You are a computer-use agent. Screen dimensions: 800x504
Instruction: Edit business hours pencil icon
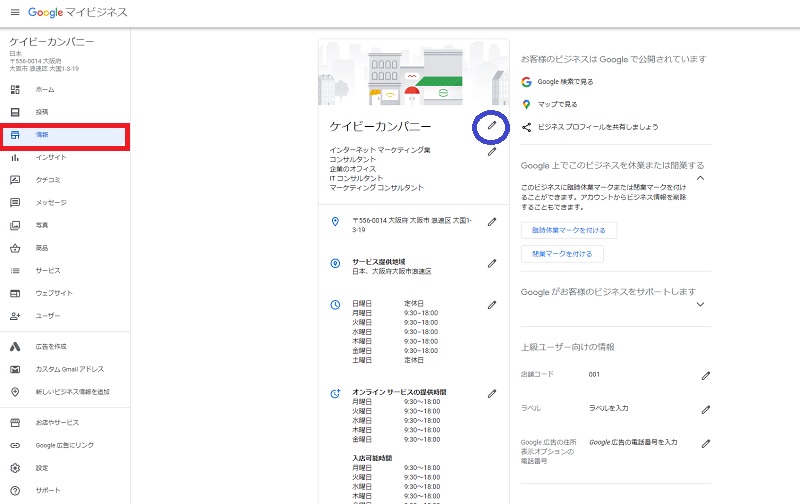(492, 305)
